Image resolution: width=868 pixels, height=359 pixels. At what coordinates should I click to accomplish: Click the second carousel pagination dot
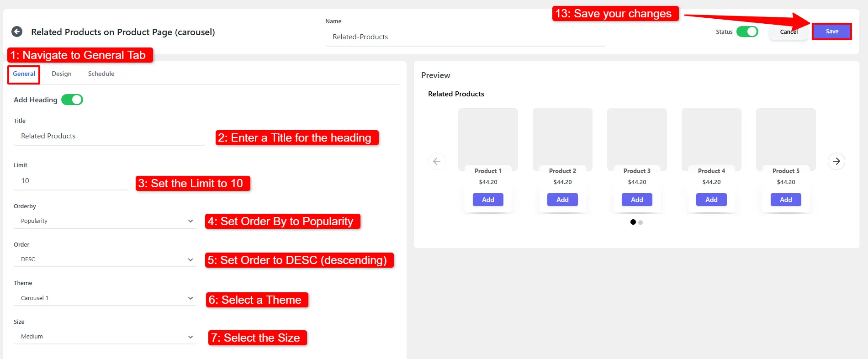pos(640,222)
